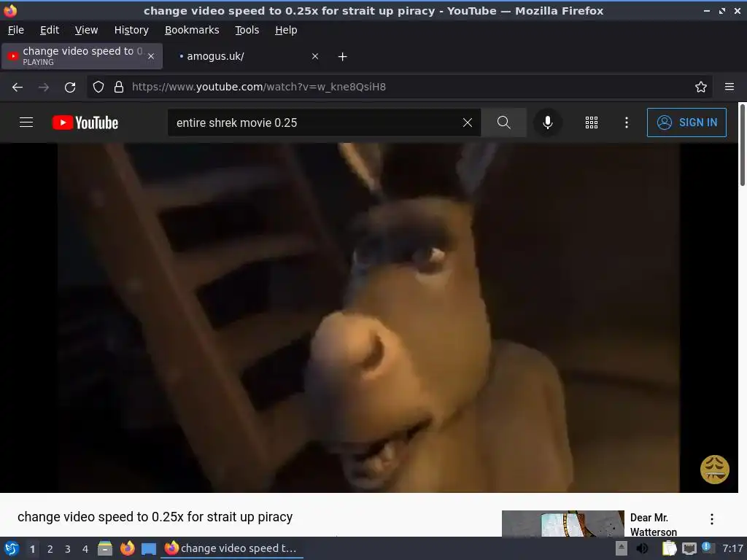Open the Dear Mr. Watterson title link
Viewport: 747px width, 560px height.
click(653, 524)
